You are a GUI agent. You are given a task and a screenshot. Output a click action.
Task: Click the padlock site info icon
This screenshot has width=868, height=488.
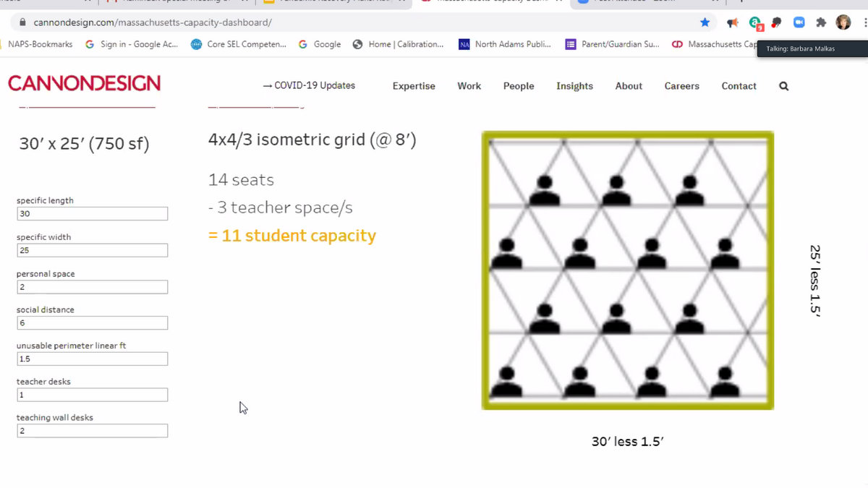(x=21, y=22)
